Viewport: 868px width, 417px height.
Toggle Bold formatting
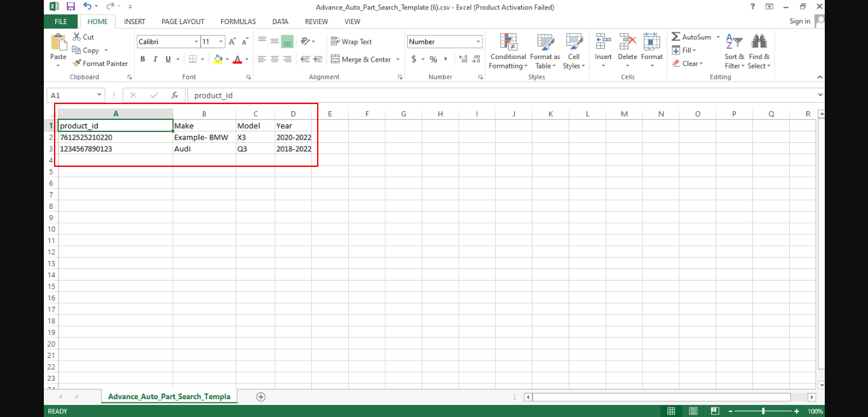[x=143, y=59]
